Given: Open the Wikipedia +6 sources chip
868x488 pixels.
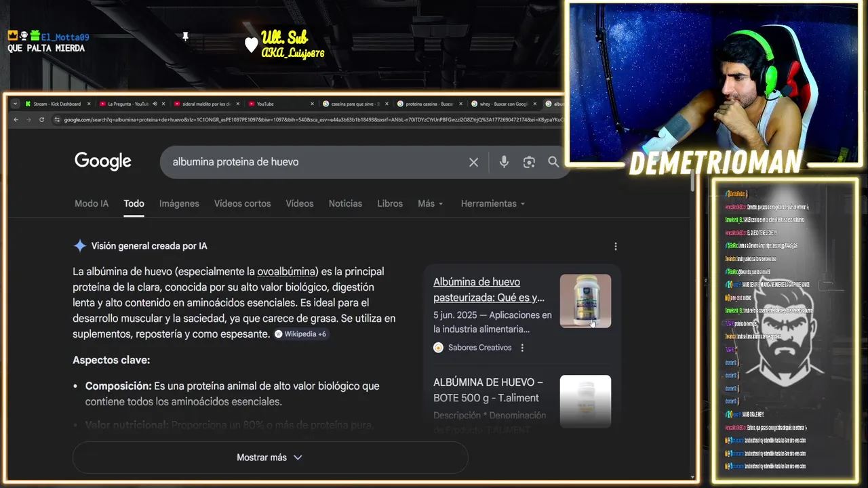Looking at the screenshot, I should click(301, 334).
